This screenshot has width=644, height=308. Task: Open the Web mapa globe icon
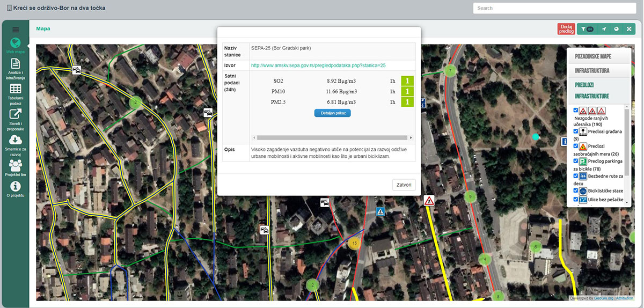[x=16, y=43]
